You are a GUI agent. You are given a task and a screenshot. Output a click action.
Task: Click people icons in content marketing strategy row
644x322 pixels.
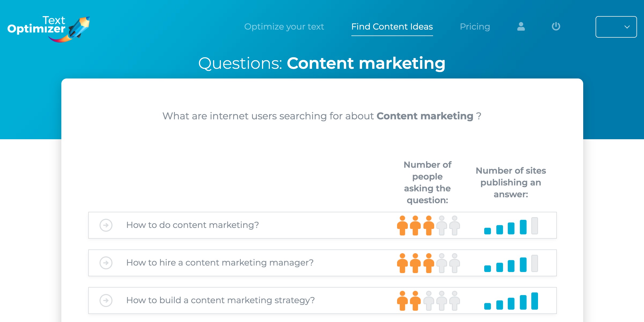click(428, 300)
